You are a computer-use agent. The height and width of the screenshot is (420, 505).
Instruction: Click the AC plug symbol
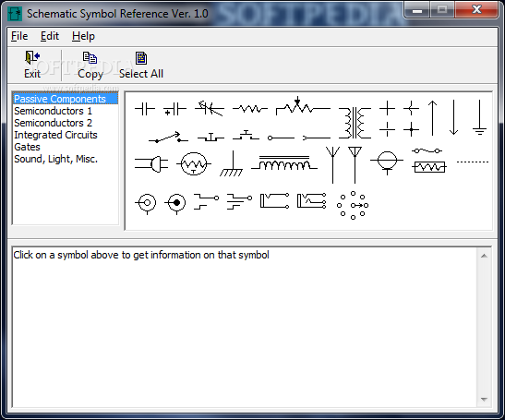point(151,163)
